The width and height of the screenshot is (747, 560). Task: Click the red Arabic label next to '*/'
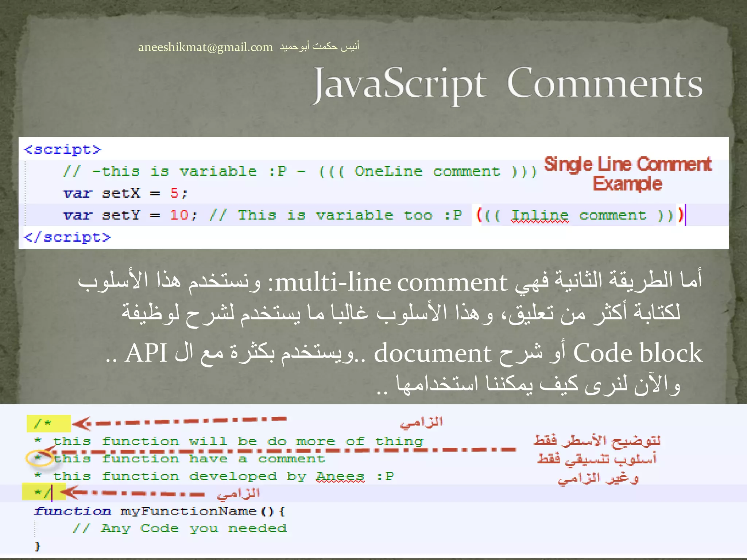click(239, 494)
